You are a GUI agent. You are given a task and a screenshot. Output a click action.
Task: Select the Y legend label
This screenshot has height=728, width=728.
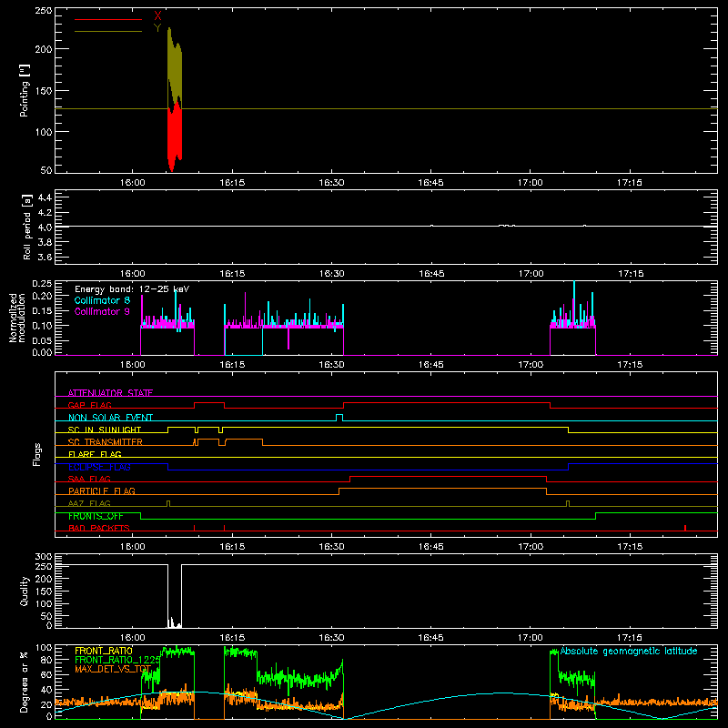coord(157,28)
